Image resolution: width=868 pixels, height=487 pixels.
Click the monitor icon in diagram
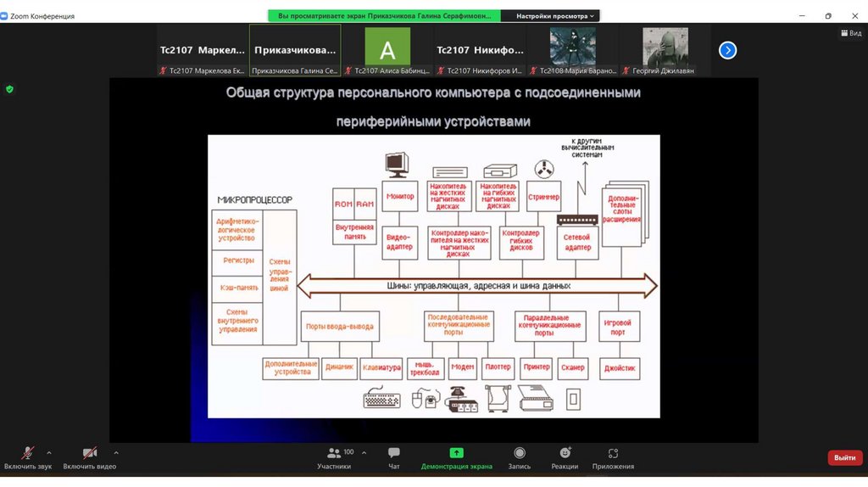click(x=397, y=165)
